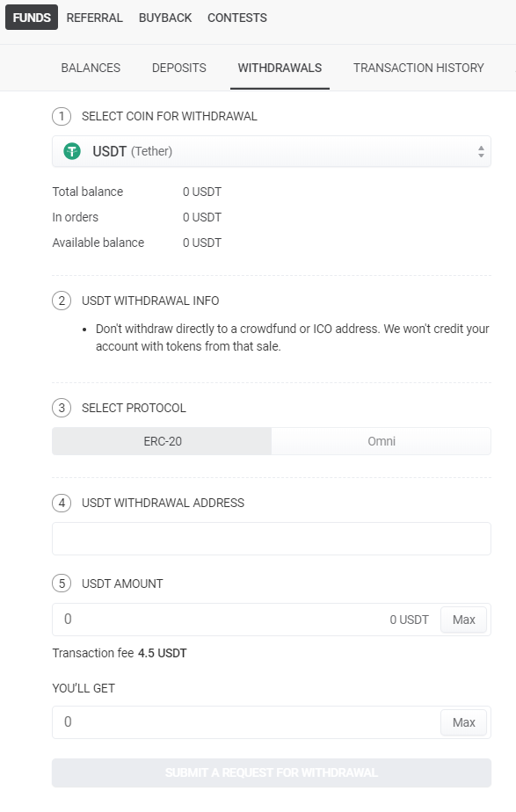Open the BUYBACK section

165,18
